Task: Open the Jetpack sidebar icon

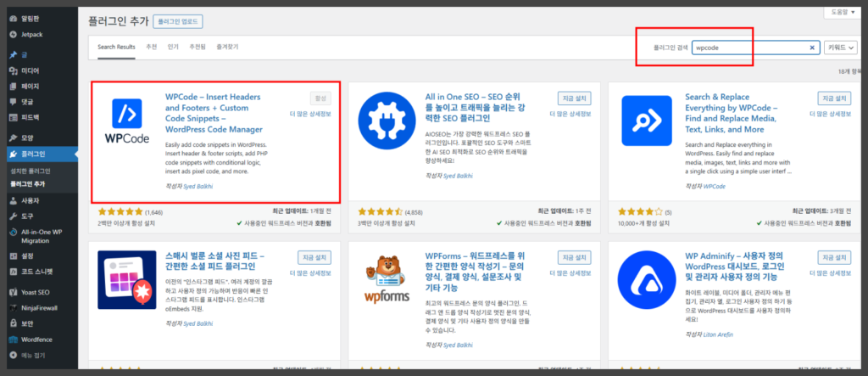Action: [x=14, y=35]
